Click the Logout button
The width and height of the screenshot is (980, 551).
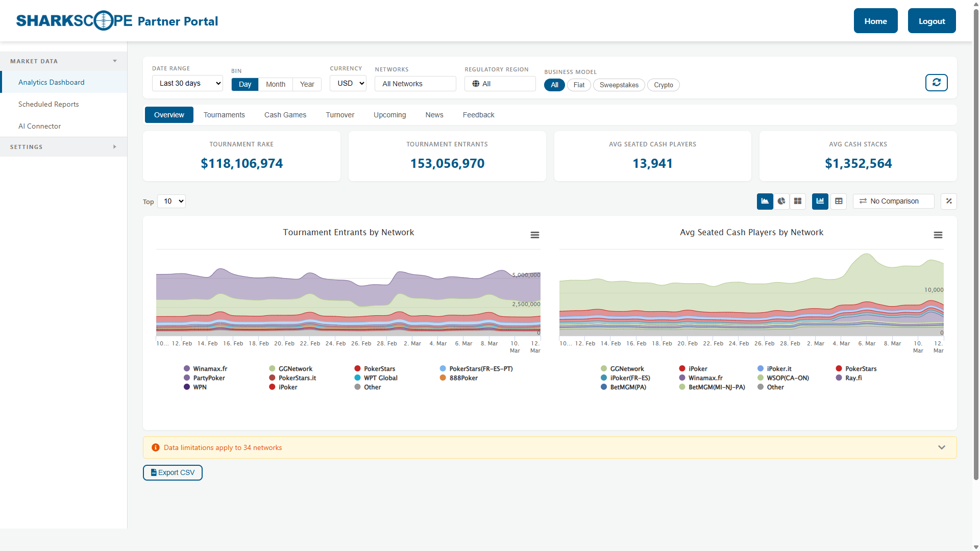[932, 21]
